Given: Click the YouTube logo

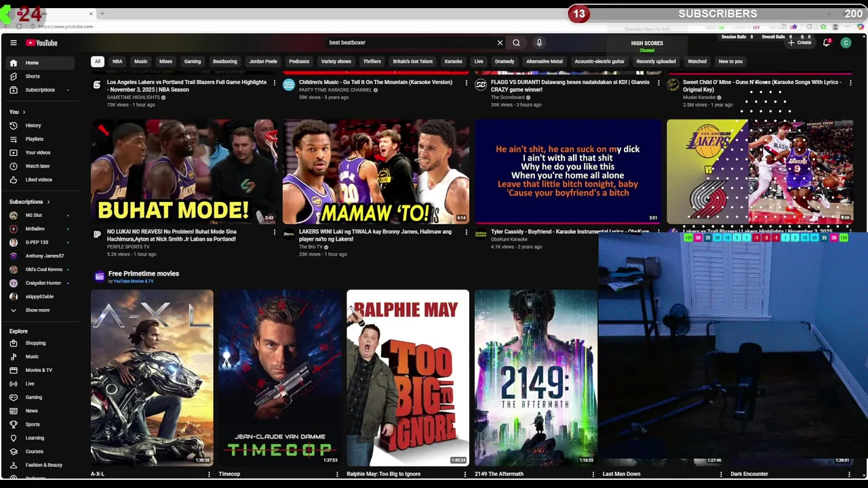Looking at the screenshot, I should 42,43.
